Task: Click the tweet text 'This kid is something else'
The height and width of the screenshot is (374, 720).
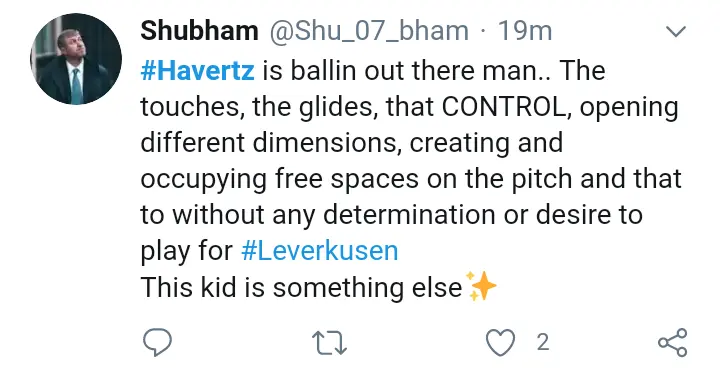Action: 301,288
